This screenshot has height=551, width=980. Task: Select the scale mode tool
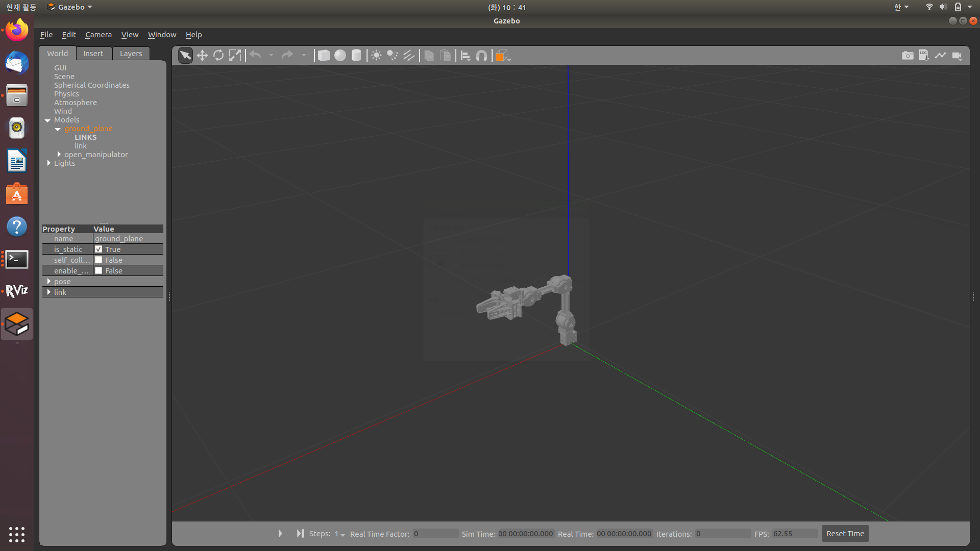pyautogui.click(x=235, y=56)
